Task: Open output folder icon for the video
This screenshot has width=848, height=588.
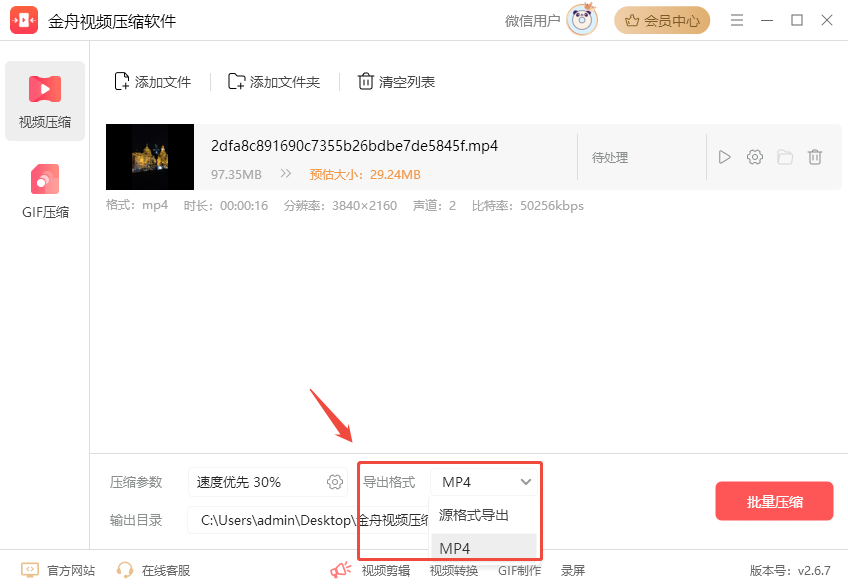Action: 785,157
